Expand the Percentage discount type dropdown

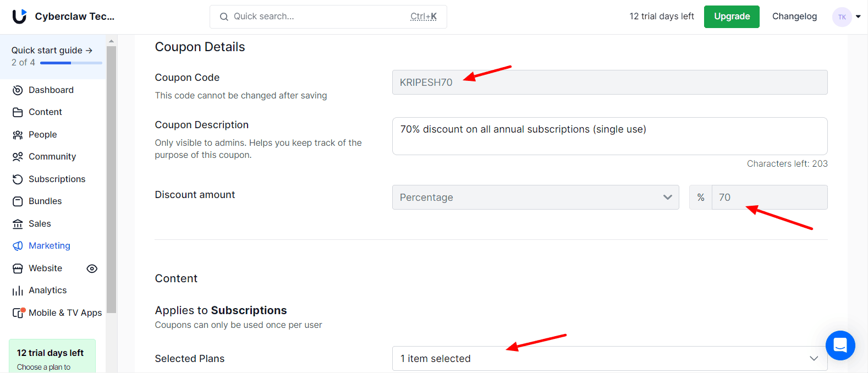coord(535,198)
